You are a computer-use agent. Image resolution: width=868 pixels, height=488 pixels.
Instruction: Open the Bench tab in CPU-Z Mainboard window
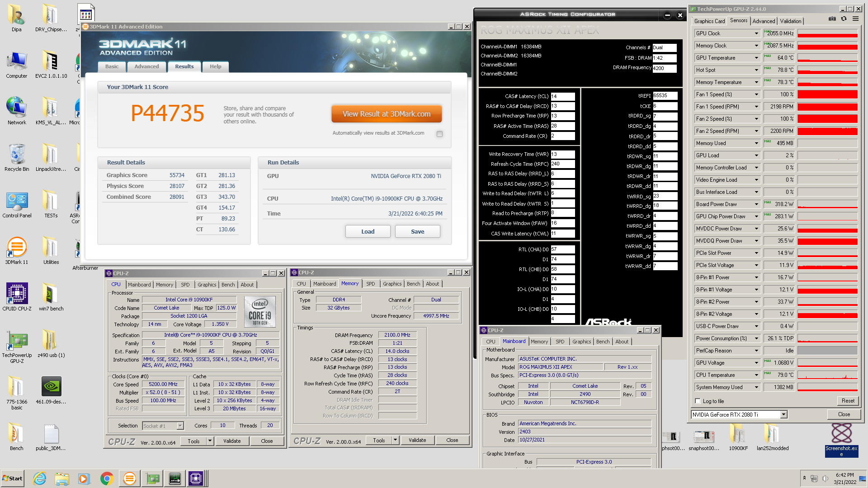click(x=603, y=342)
